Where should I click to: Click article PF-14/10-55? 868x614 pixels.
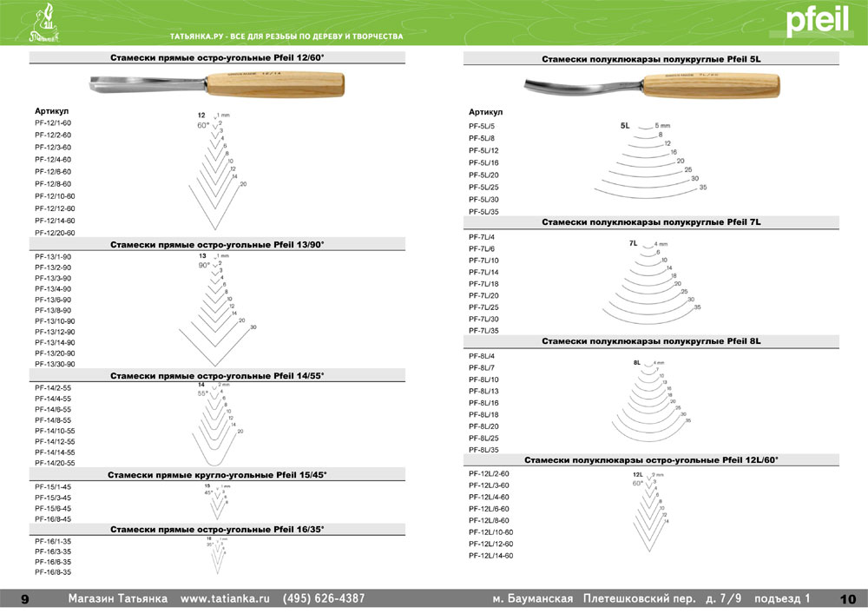[x=55, y=431]
